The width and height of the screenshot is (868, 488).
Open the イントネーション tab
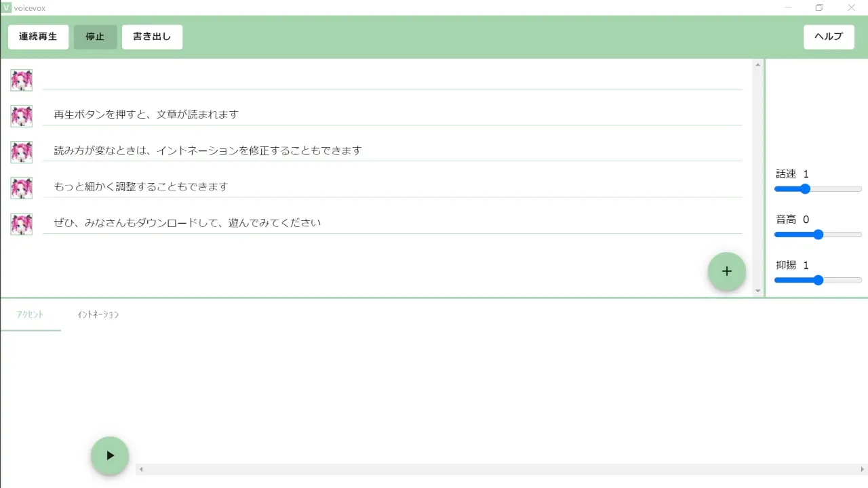(x=98, y=314)
